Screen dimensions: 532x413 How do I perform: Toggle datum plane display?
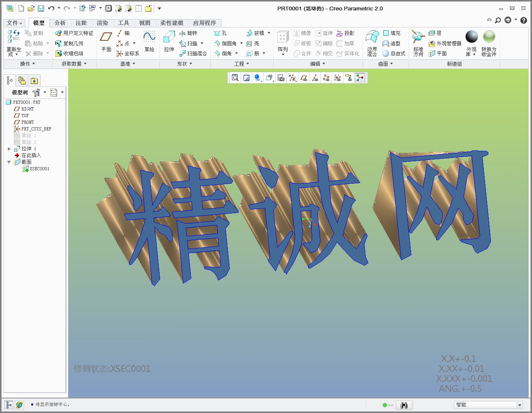pyautogui.click(x=304, y=78)
